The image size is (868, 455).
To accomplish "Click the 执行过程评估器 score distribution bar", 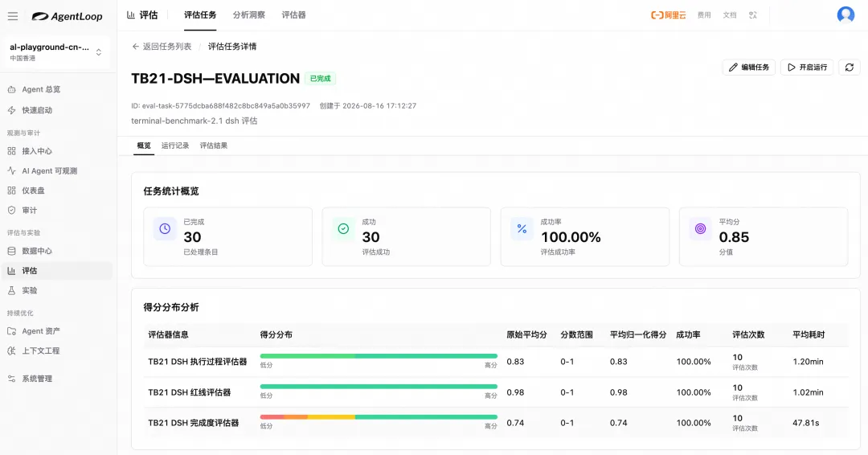I will 379,356.
